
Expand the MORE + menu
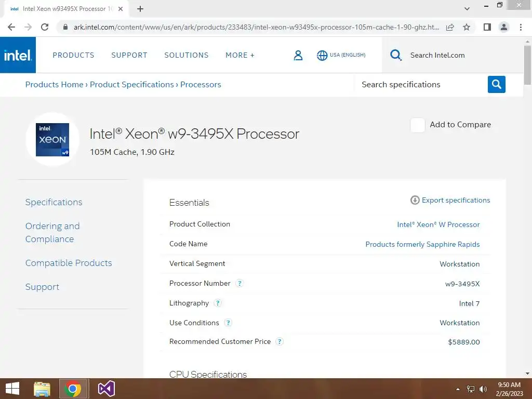[240, 55]
